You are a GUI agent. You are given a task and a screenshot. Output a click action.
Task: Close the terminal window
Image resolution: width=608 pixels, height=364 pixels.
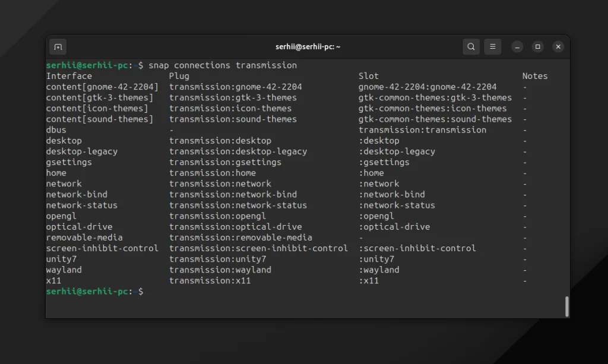pos(558,46)
